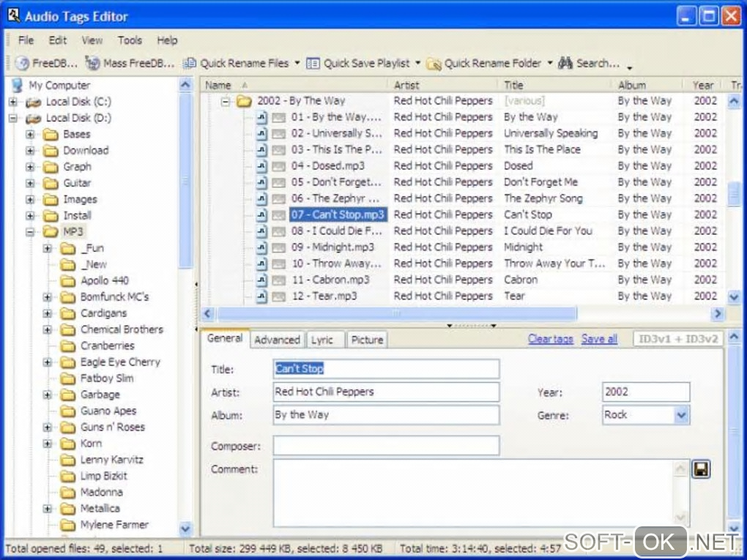The image size is (747, 560).
Task: Collapse Local Disk (D:) node
Action: [13, 118]
